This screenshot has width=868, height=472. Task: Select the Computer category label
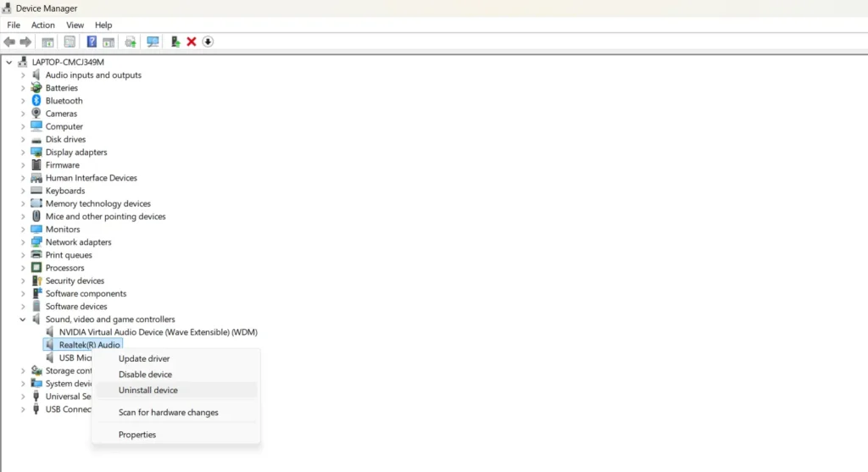coord(64,126)
